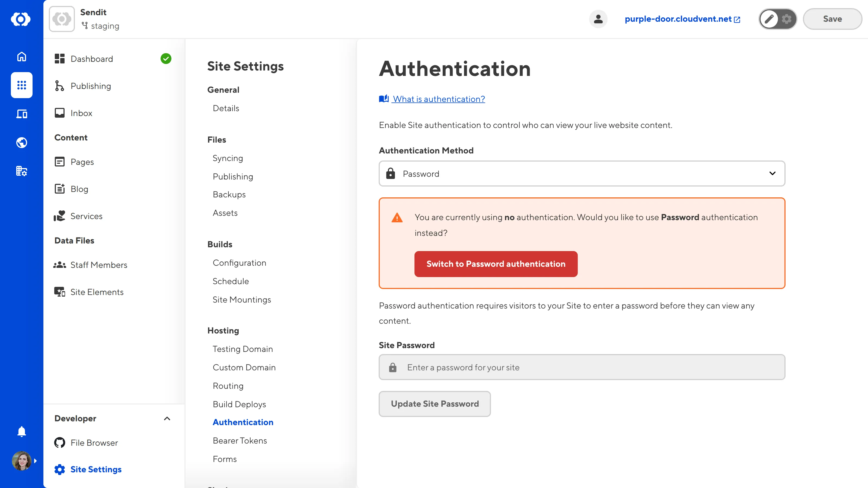Collapse the Developer section
868x488 pixels.
click(167, 419)
